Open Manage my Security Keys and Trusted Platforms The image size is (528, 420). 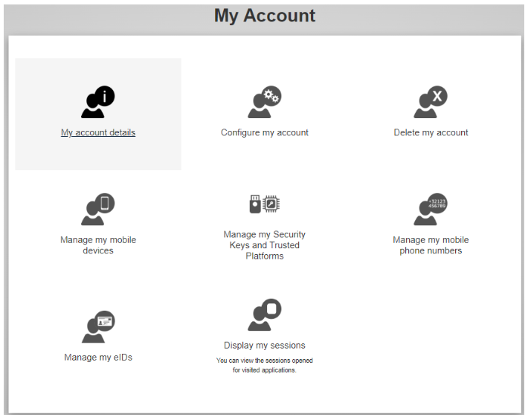(x=265, y=245)
